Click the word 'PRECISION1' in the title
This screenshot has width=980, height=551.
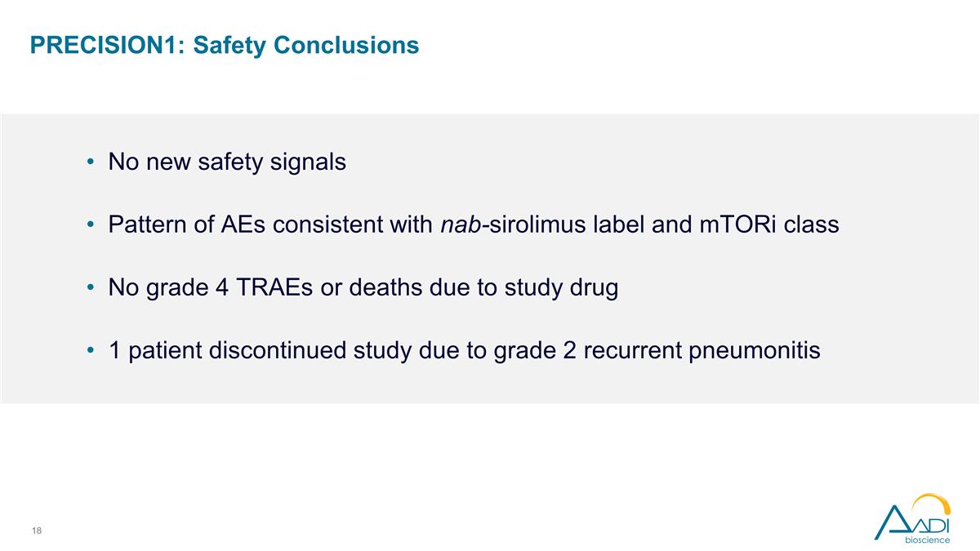tap(105, 45)
